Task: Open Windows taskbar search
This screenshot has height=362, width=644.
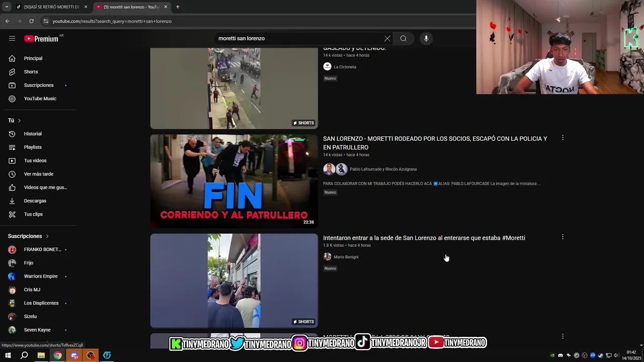Action: click(24, 355)
